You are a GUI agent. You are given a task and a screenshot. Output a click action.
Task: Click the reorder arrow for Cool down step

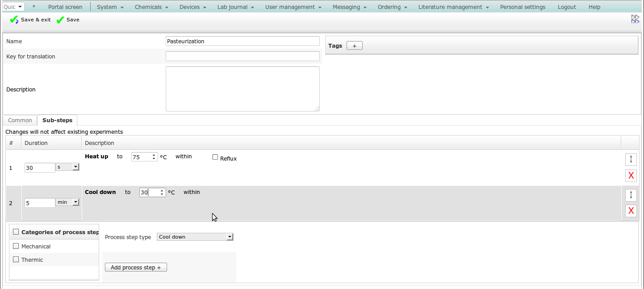pos(631,195)
